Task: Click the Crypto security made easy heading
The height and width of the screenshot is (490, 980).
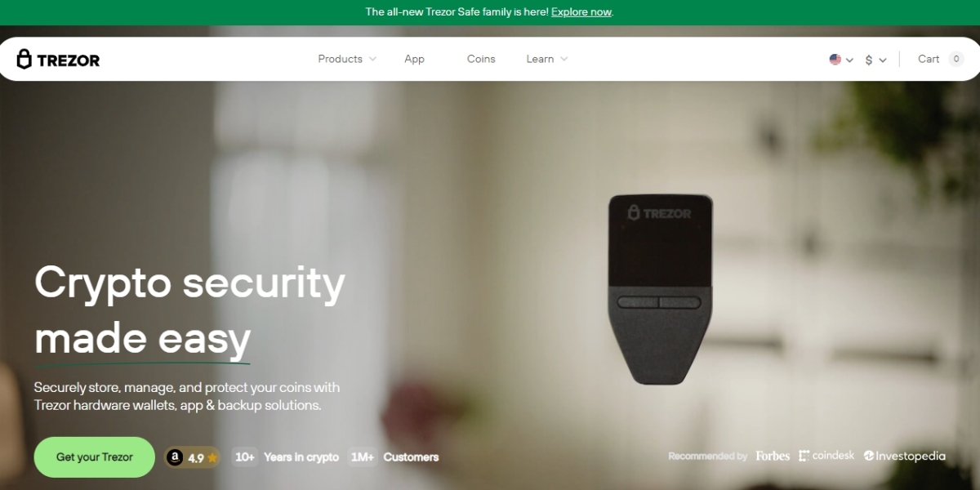Action: click(x=189, y=310)
